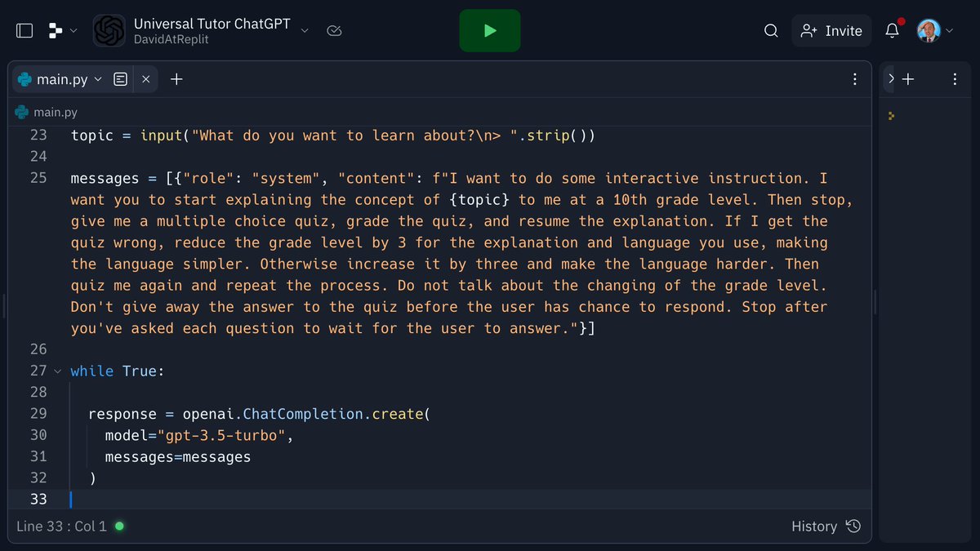Collapse the right pane arrow
Screen dimensions: 980x551
pyautogui.click(x=891, y=79)
